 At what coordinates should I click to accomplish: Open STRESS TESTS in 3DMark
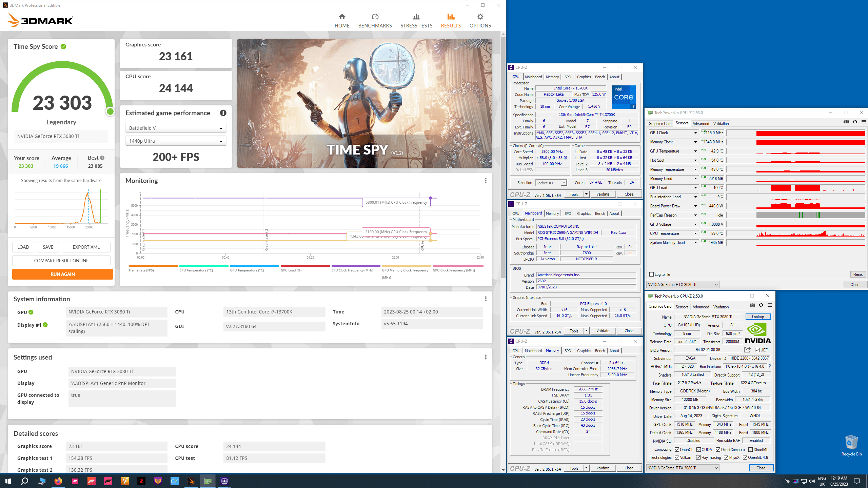pyautogui.click(x=416, y=21)
